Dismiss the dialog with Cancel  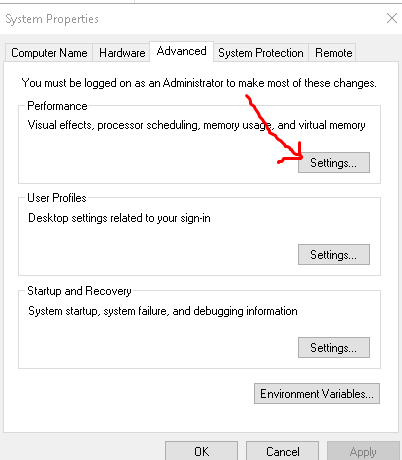[283, 451]
